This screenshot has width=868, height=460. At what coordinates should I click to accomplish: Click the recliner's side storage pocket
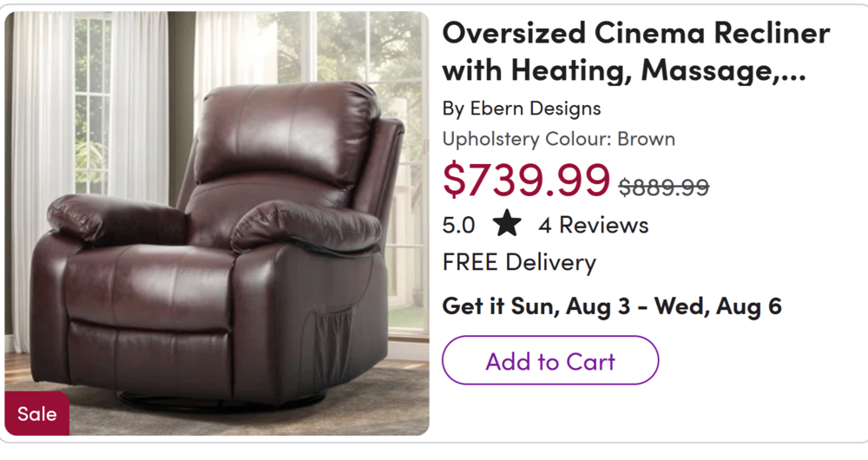(335, 337)
